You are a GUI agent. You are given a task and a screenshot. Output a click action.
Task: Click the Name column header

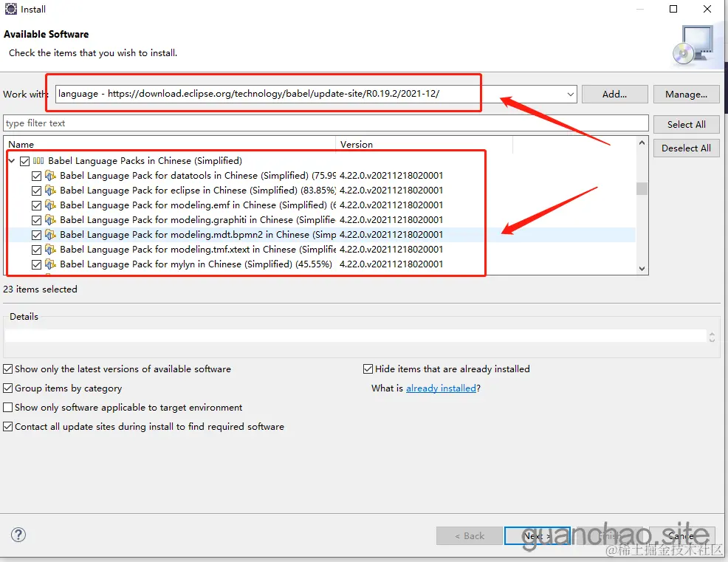[x=170, y=145]
